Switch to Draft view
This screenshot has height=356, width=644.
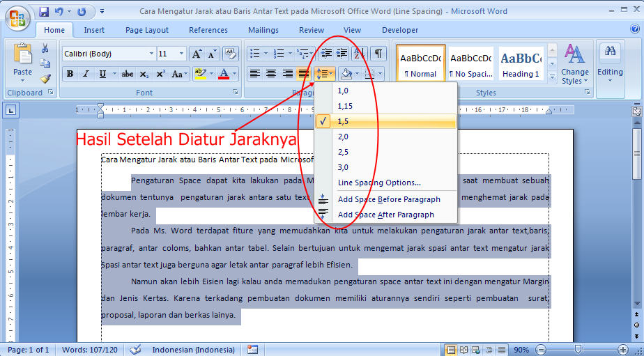tap(502, 350)
